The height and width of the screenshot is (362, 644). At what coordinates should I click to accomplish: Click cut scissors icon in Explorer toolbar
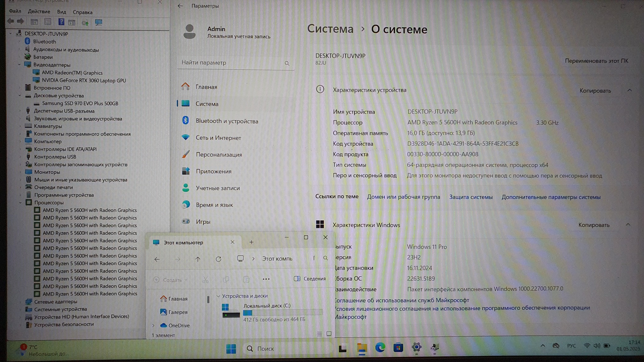click(205, 279)
